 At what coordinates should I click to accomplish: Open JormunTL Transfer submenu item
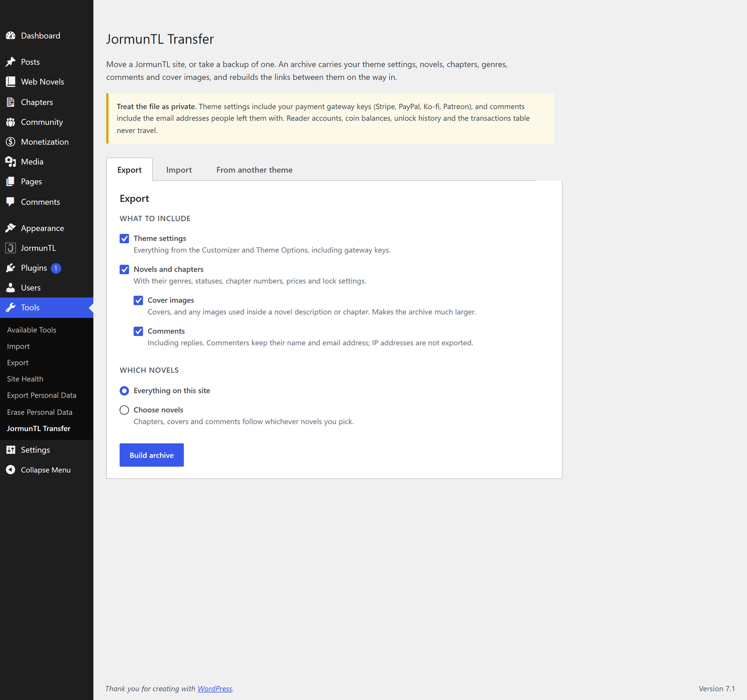(x=39, y=428)
